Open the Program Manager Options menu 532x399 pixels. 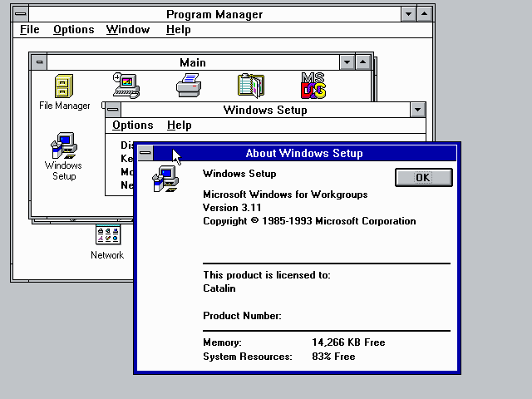74,30
